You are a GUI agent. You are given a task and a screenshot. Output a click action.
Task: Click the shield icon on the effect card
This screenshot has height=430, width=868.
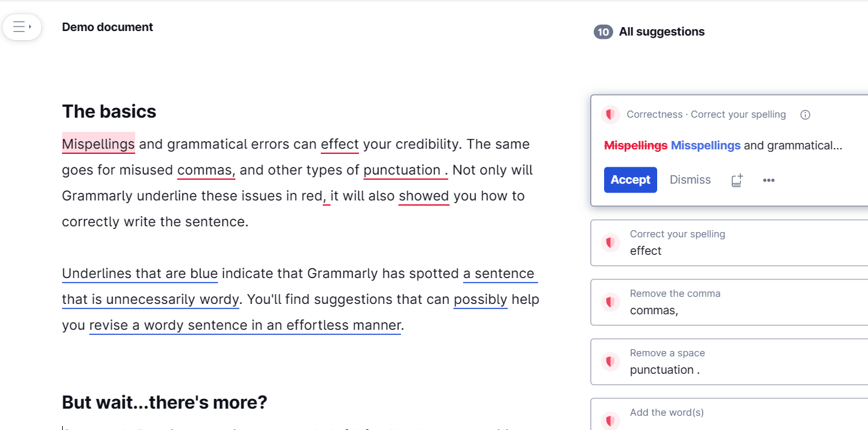click(610, 243)
